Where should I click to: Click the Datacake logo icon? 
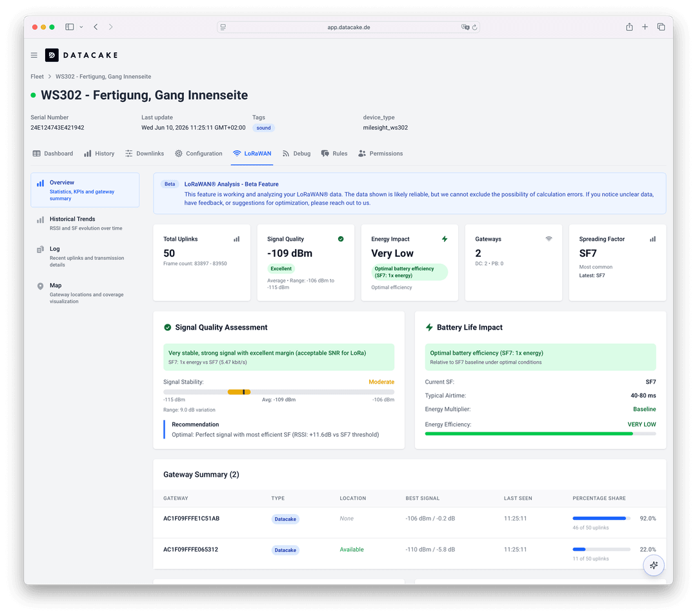(52, 55)
